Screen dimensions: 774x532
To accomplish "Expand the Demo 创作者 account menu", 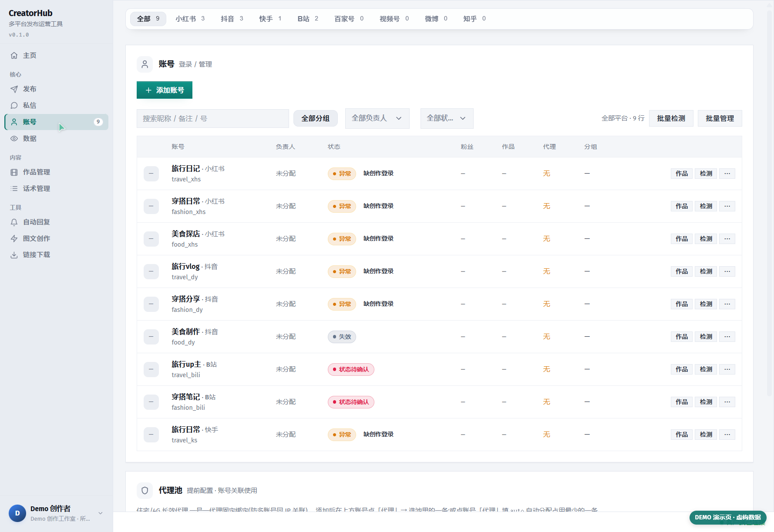I will point(101,513).
